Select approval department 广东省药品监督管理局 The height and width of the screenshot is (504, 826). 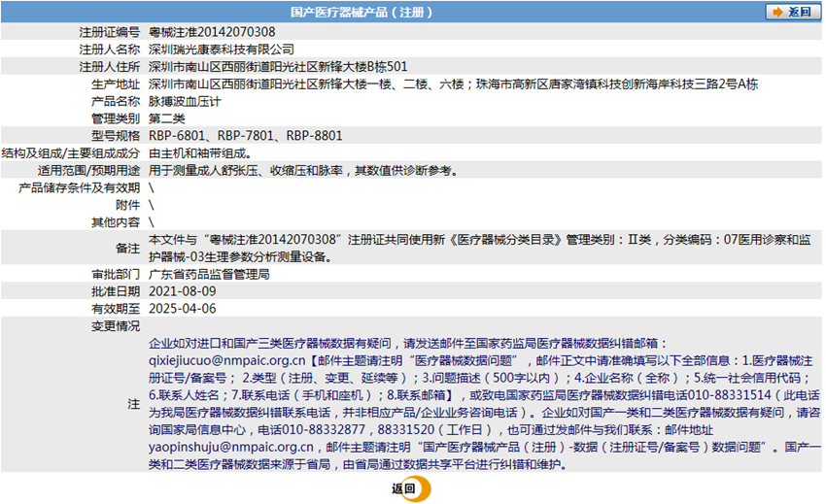(x=209, y=275)
